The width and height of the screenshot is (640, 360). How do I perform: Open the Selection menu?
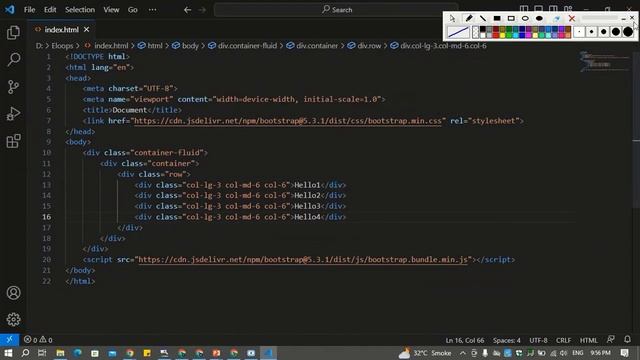coord(80,9)
